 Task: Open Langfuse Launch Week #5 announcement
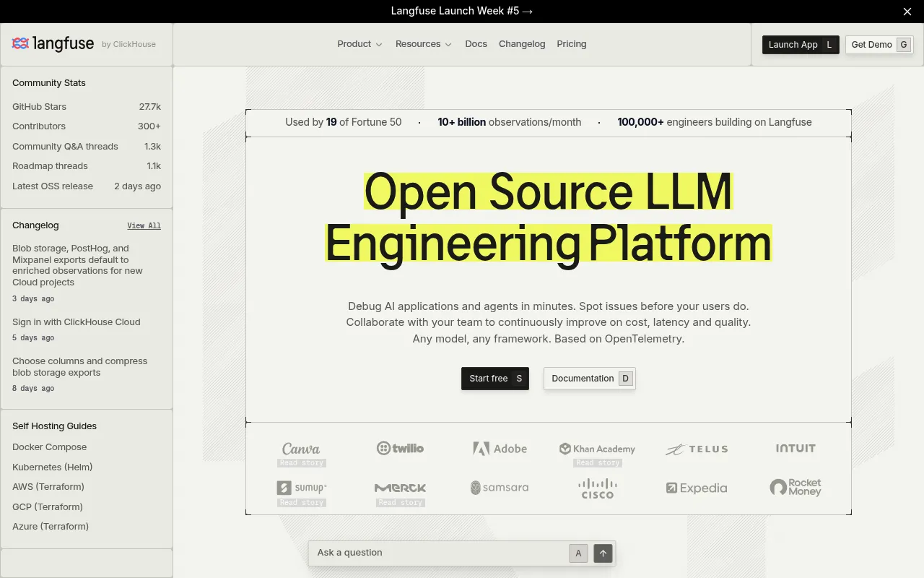point(462,11)
